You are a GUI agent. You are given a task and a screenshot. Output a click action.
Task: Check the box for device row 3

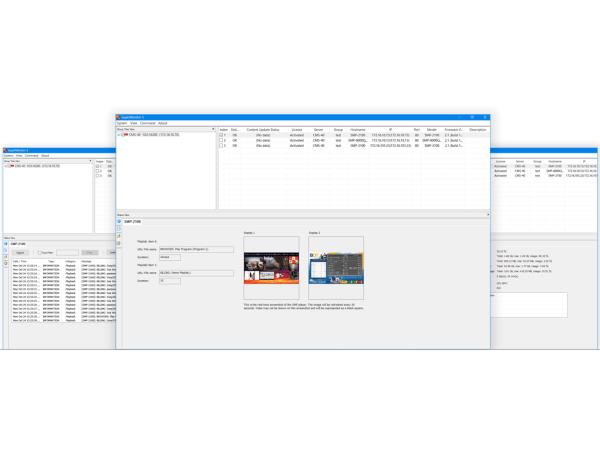tap(221, 146)
